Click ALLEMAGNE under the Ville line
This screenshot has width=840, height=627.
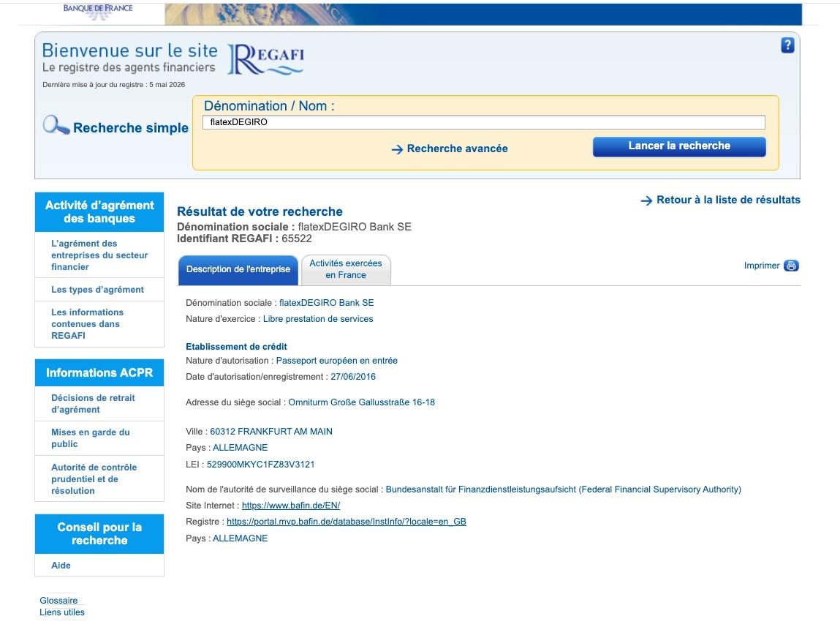click(x=240, y=448)
